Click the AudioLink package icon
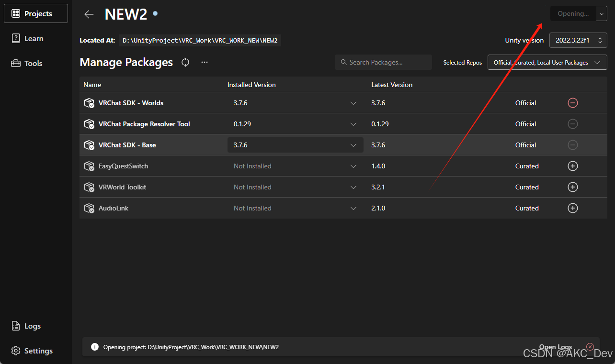The width and height of the screenshot is (615, 364). [x=89, y=208]
